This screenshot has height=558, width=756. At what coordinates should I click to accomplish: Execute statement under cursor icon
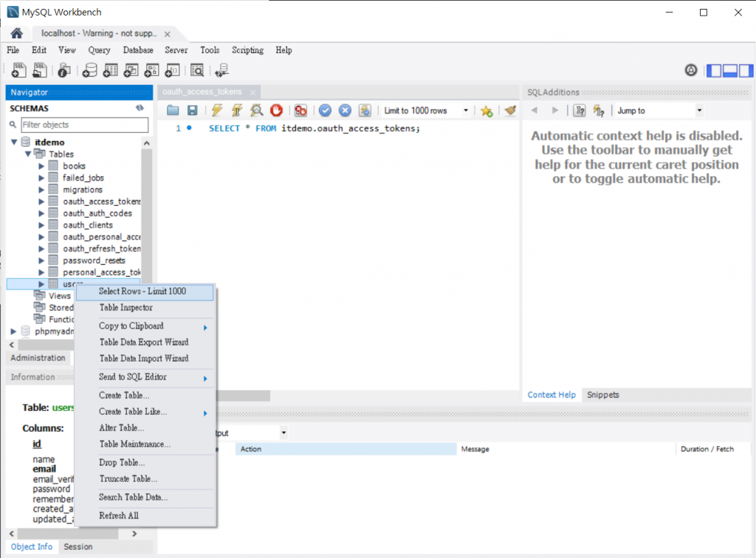[237, 111]
